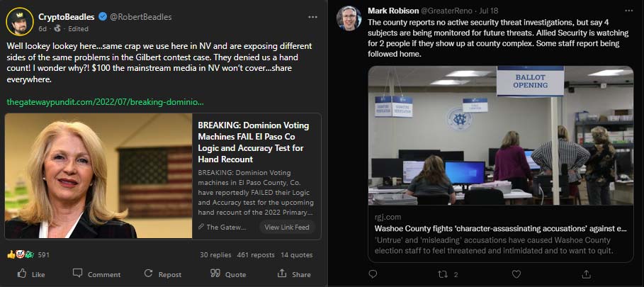The image size is (644, 287).
Task: View the 14 quotes
Action: 297,255
